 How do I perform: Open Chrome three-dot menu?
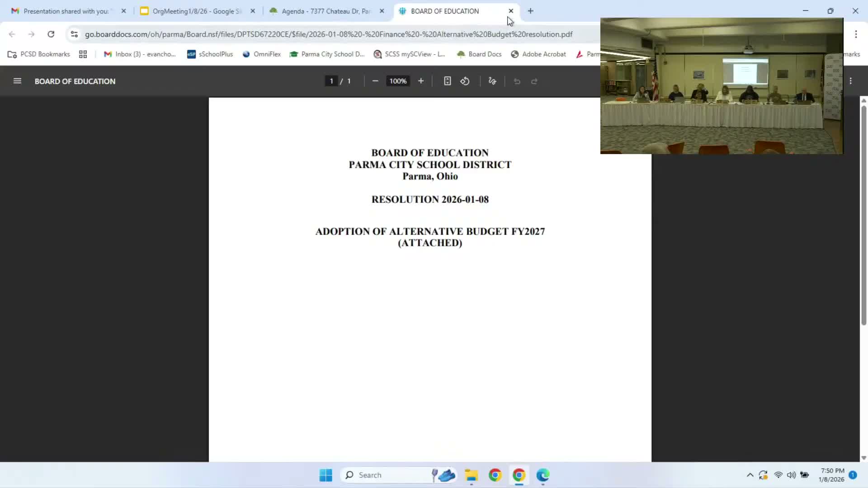point(856,34)
